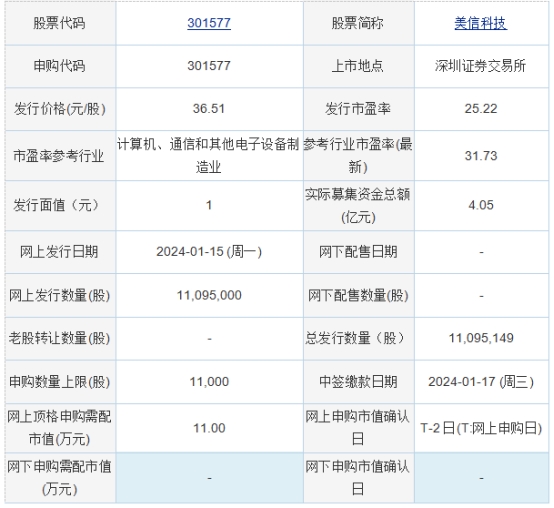Select the subscription limit value 11,000
The width and height of the screenshot is (554, 508).
(209, 382)
